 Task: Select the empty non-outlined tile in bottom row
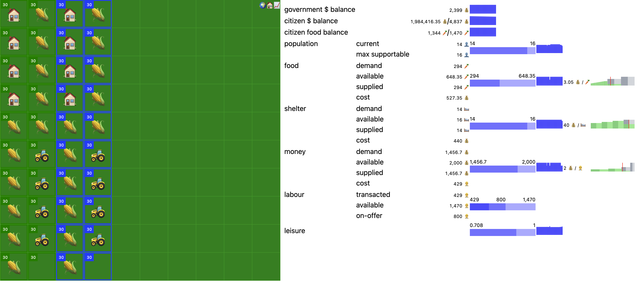42,266
